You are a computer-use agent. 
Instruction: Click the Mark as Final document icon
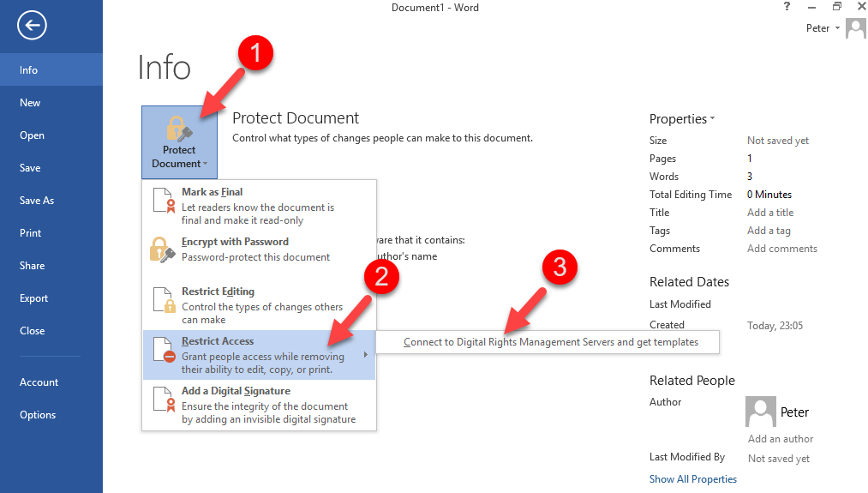[x=164, y=201]
